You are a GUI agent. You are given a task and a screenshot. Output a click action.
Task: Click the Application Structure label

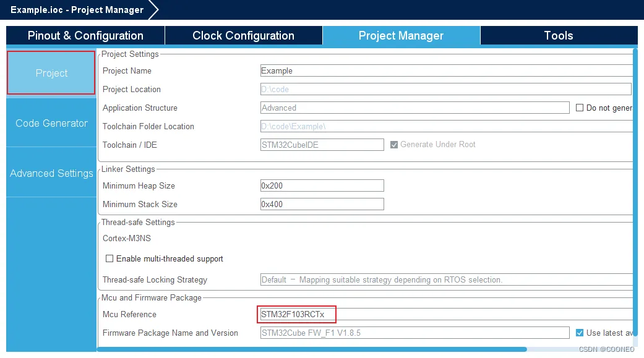(140, 108)
